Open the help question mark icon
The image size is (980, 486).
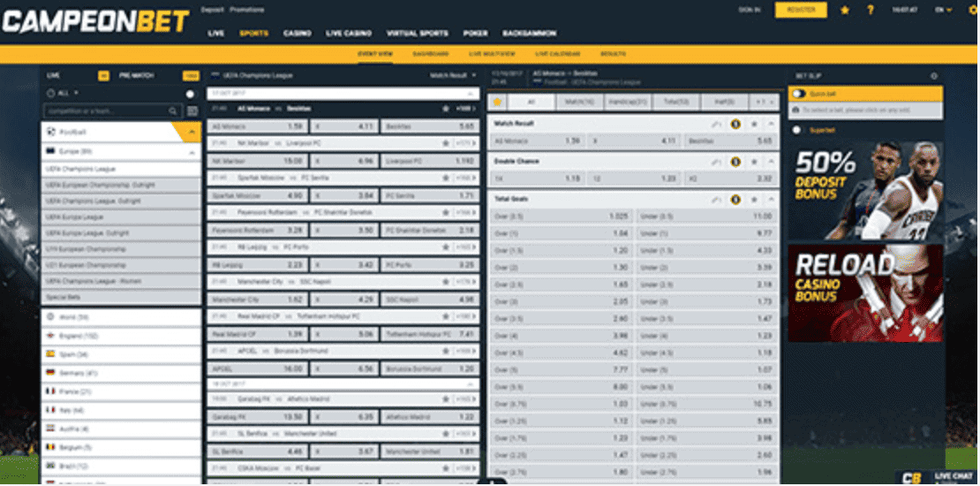[x=871, y=10]
